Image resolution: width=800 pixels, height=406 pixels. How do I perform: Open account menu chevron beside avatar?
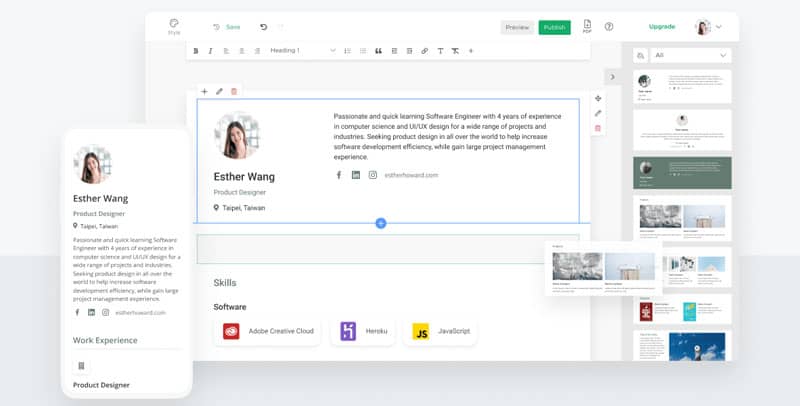(718, 27)
